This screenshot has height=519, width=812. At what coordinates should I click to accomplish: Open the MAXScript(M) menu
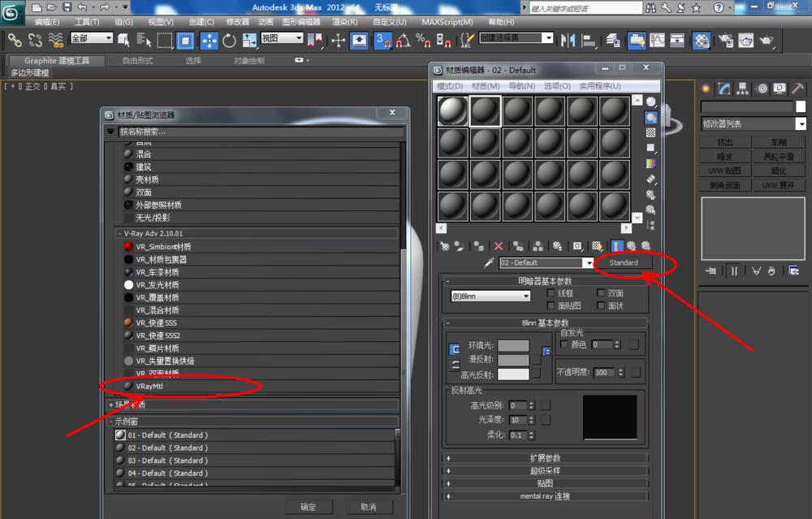pos(447,22)
